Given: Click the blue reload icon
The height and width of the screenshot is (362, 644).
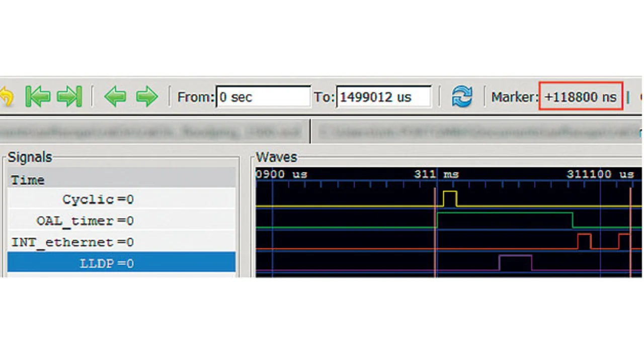Looking at the screenshot, I should pyautogui.click(x=462, y=96).
